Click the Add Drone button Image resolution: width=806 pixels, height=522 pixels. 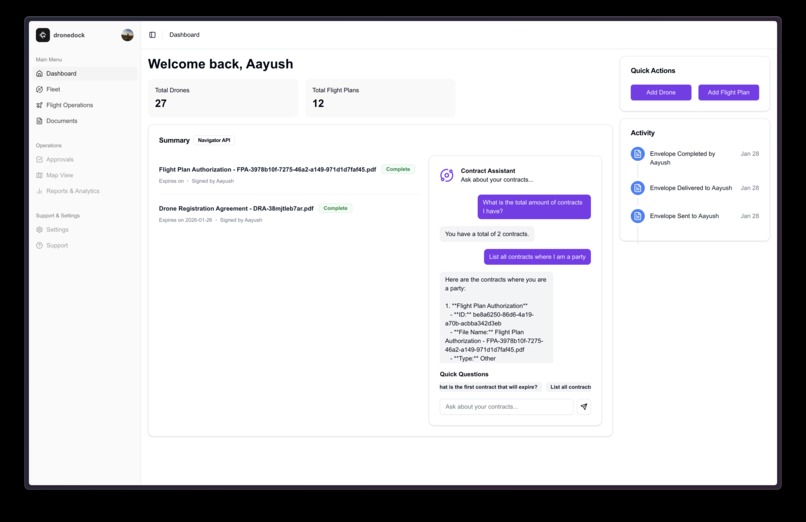(661, 92)
